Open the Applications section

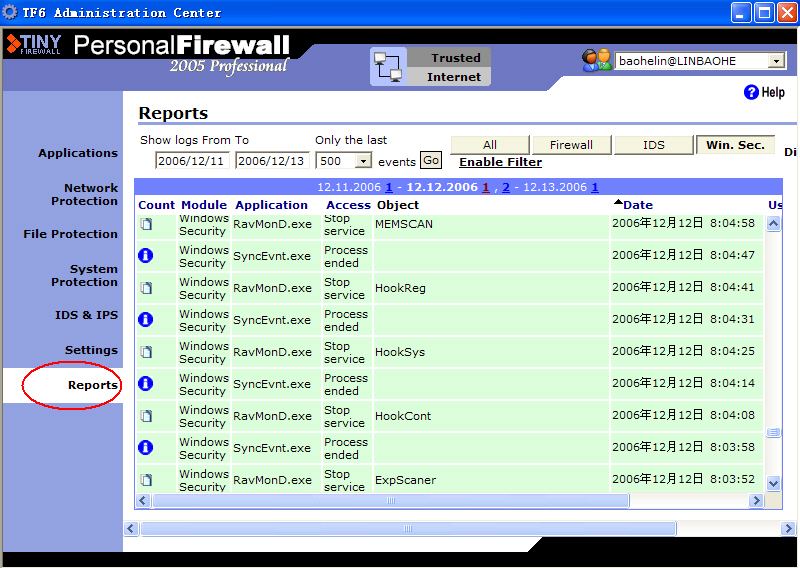coord(78,153)
